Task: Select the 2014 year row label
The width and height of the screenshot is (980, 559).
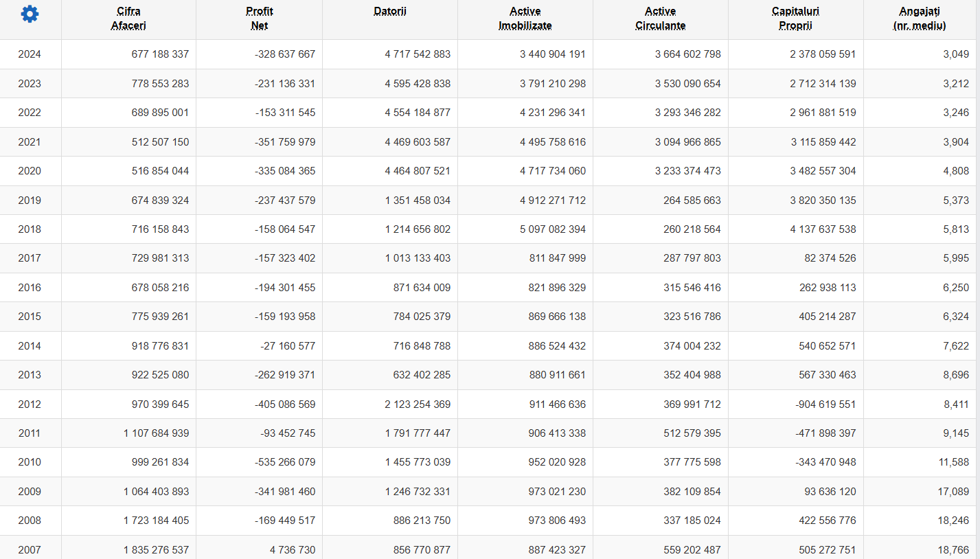Action: click(x=30, y=346)
